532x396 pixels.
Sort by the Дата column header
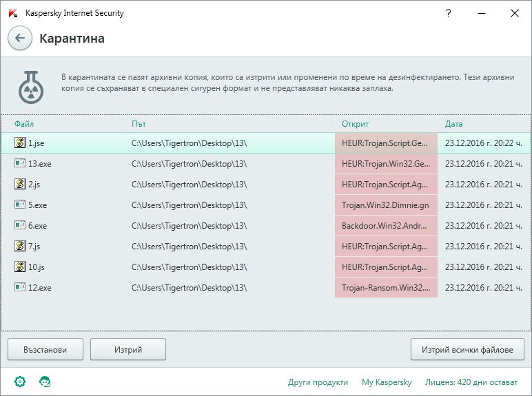pyautogui.click(x=453, y=124)
